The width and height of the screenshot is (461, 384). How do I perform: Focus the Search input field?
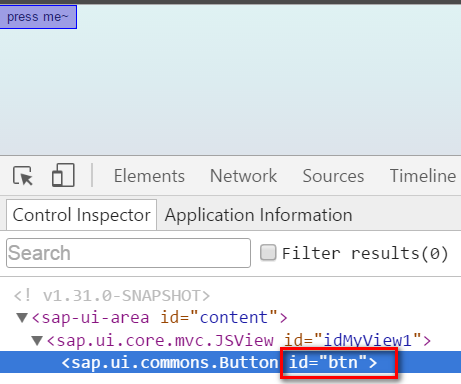(128, 253)
